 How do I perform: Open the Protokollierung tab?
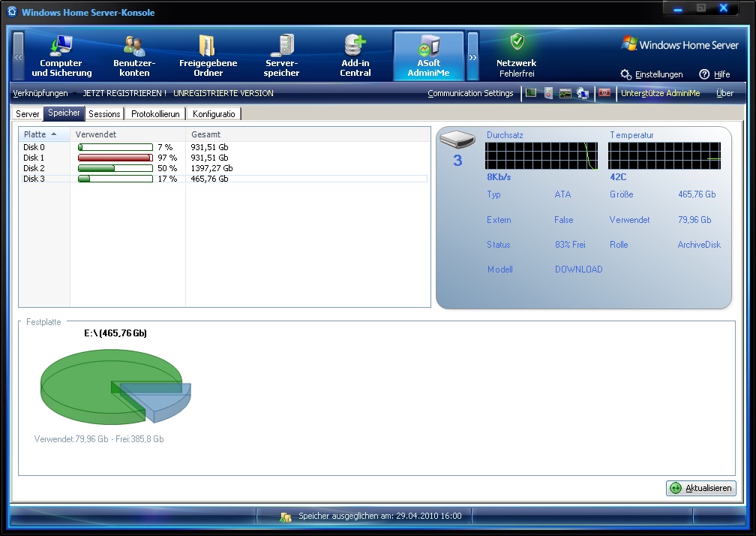pyautogui.click(x=155, y=114)
